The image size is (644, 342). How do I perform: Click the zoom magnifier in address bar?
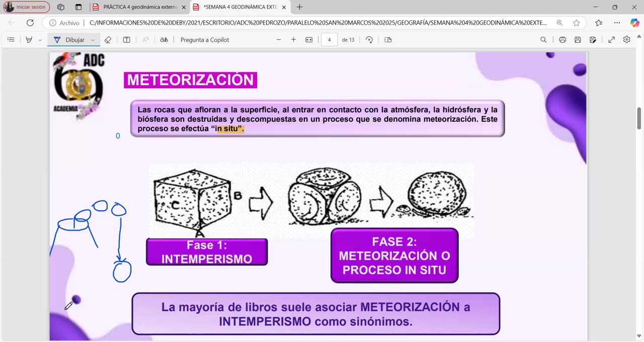[x=559, y=23]
